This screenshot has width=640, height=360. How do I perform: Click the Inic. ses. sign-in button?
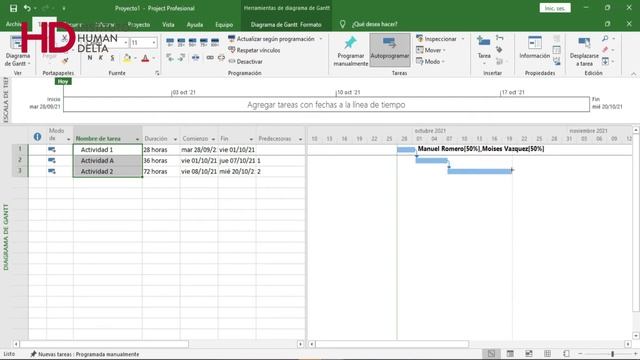click(555, 8)
